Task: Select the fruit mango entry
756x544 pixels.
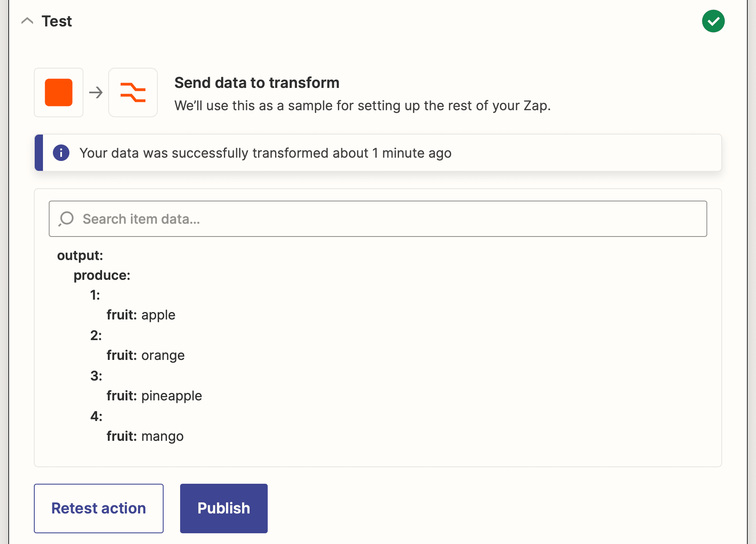Action: pos(145,436)
